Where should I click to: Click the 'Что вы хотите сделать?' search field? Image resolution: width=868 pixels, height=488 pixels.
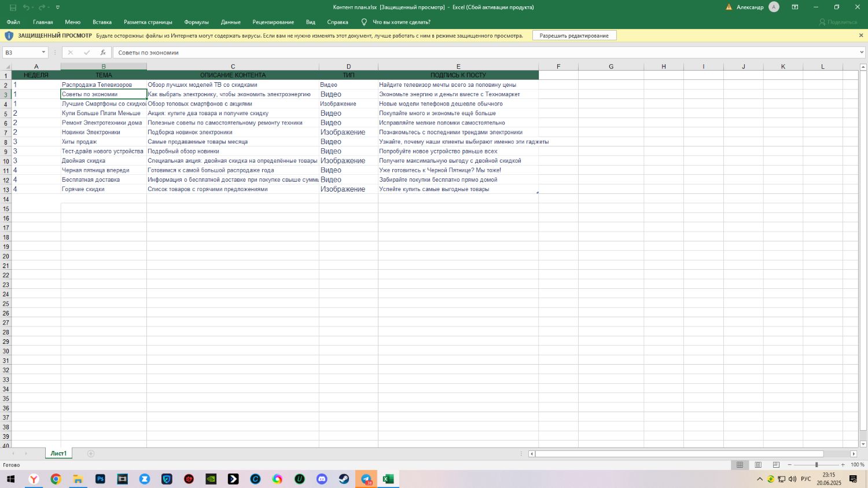(x=402, y=22)
